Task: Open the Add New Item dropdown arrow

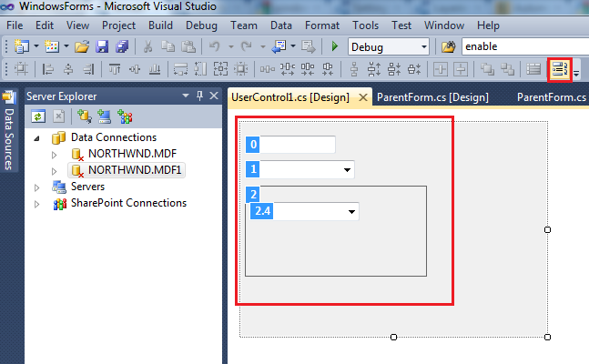Action: [66, 46]
